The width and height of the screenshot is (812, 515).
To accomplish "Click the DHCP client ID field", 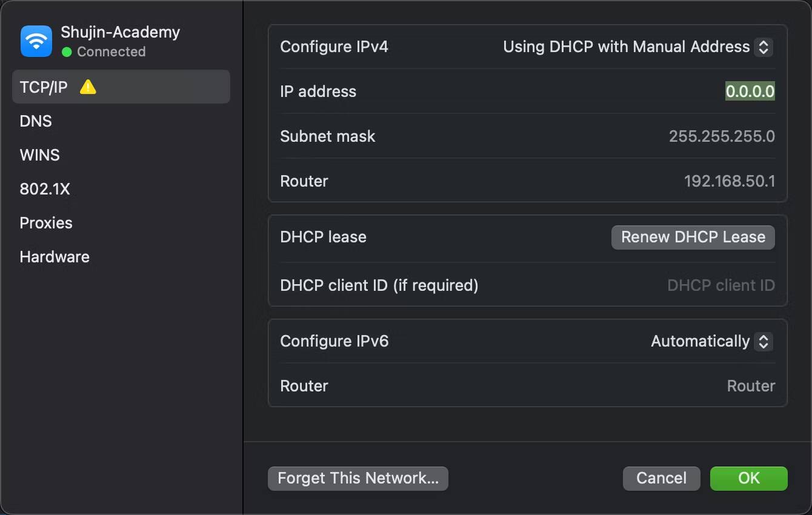I will pyautogui.click(x=720, y=285).
